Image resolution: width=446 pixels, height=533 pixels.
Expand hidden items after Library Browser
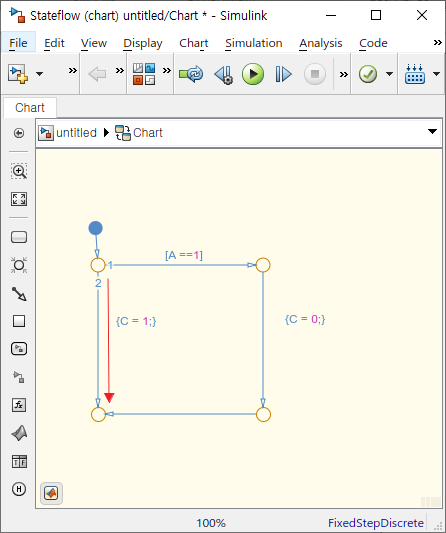[167, 70]
